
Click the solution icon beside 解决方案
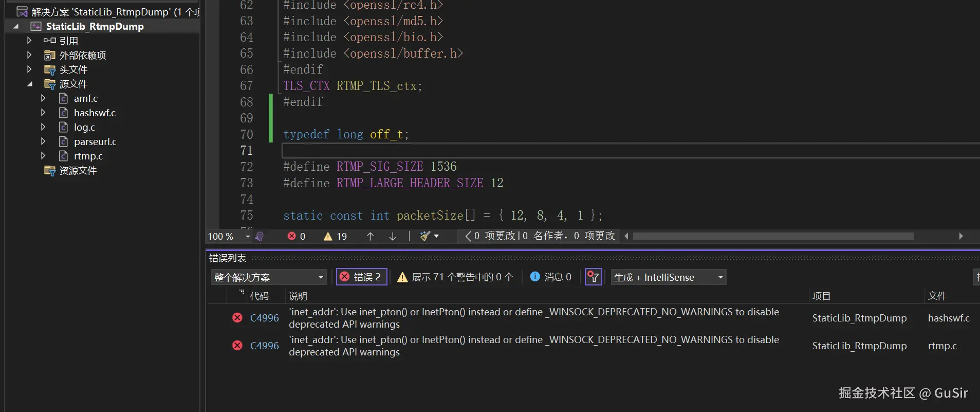(x=22, y=12)
